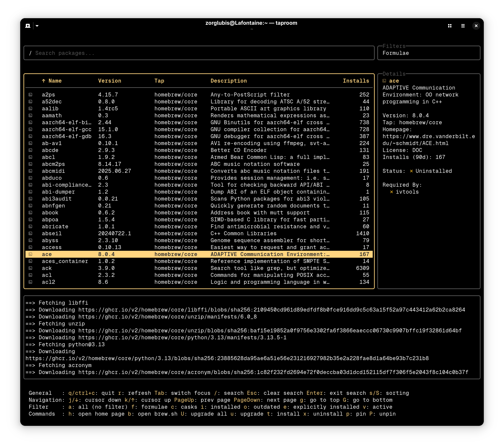The width and height of the screenshot is (504, 448).
Task: Click the sort arrow next to Name
Action: (x=43, y=81)
